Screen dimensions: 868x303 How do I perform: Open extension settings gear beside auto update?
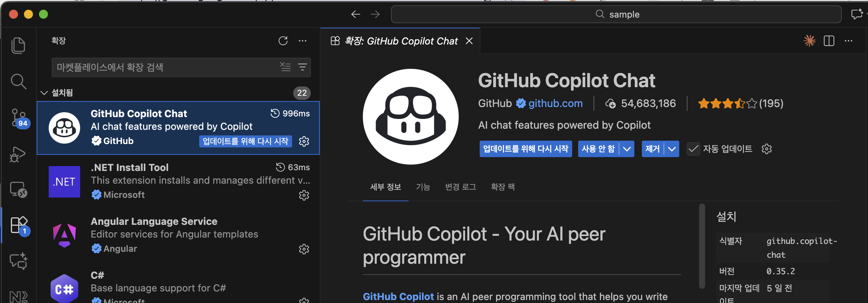click(x=767, y=149)
